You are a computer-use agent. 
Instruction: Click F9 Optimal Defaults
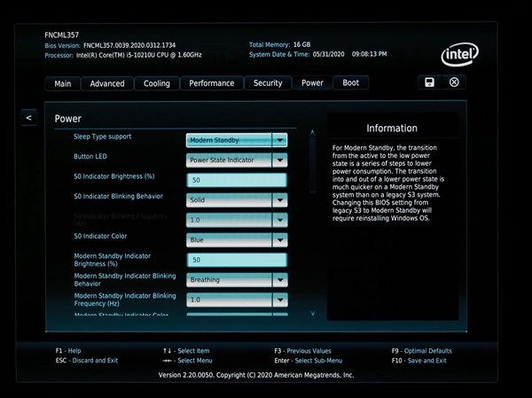[422, 351]
